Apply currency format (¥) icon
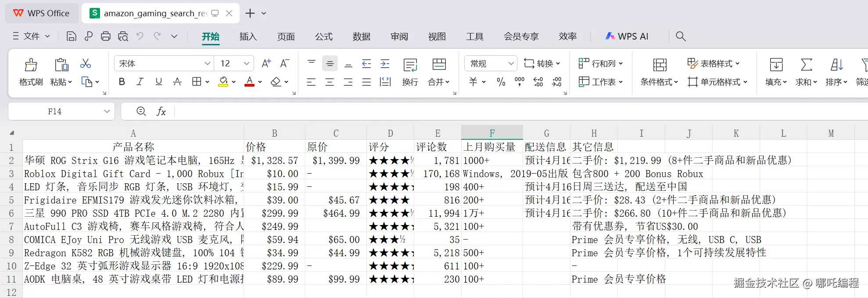This screenshot has width=868, height=298. pyautogui.click(x=473, y=82)
